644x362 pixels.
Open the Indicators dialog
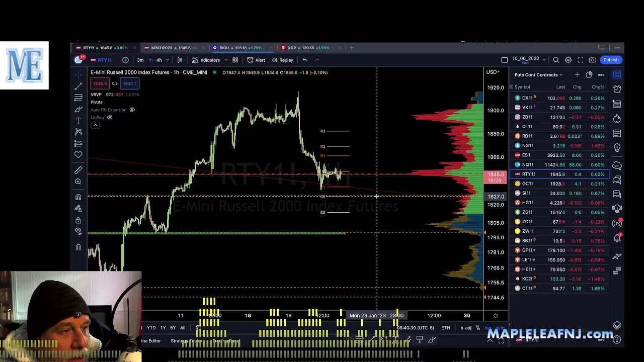(x=206, y=60)
